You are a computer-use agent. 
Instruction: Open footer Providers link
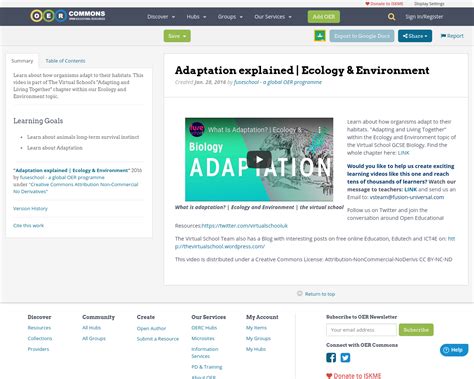[x=38, y=349]
